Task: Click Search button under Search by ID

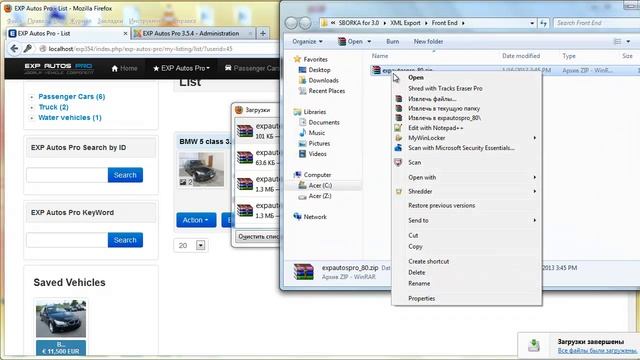Action: 125,175
